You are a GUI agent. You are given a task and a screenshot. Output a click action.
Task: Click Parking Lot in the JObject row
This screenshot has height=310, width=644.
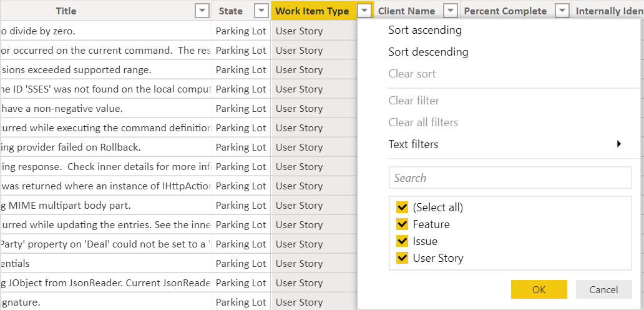[x=241, y=283]
